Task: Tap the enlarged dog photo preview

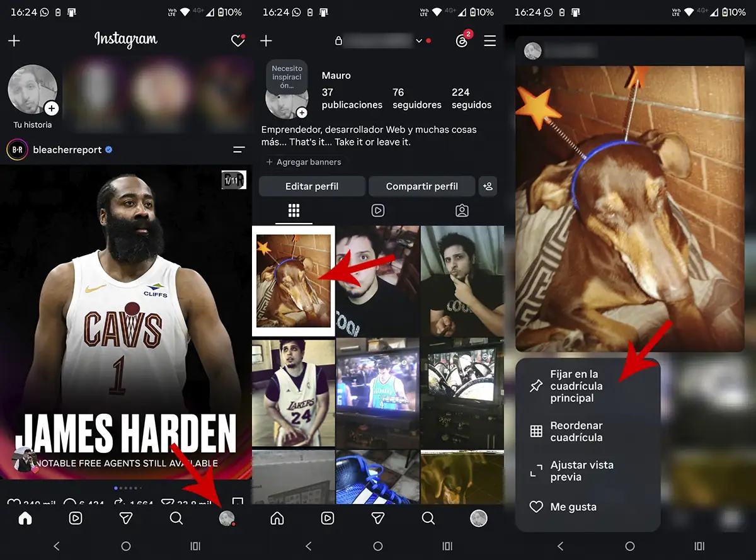Action: click(x=630, y=208)
